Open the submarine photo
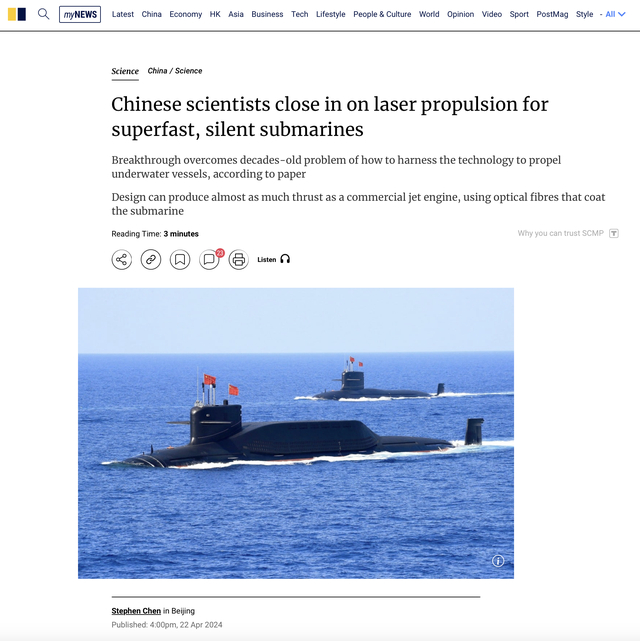The height and width of the screenshot is (641, 640). 296,433
